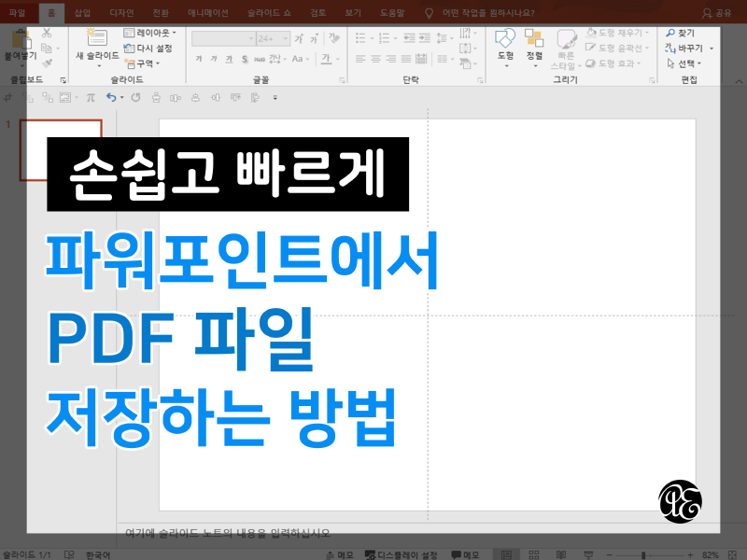Switch to the 전환 transitions tab
Viewport: 747px width, 560px height.
(x=161, y=12)
